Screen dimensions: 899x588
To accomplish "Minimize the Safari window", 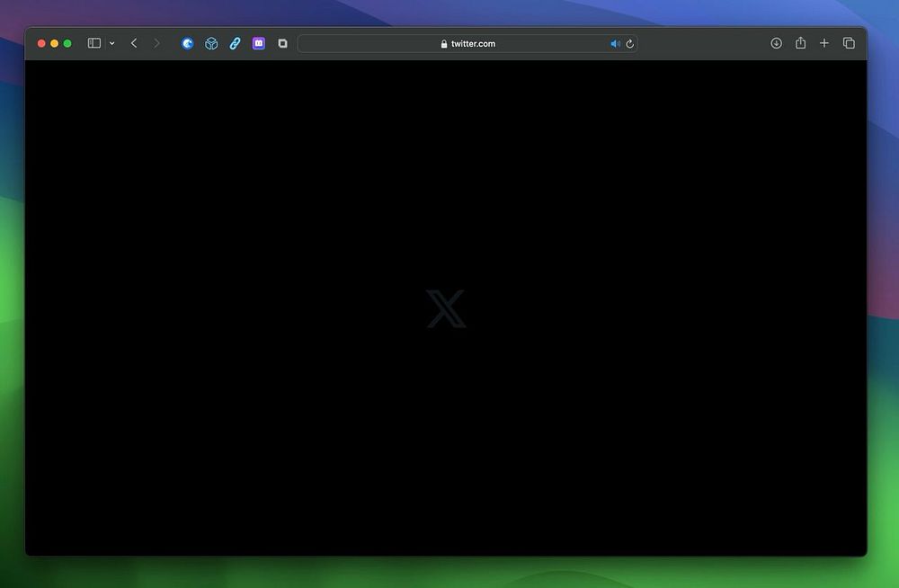I will point(55,43).
